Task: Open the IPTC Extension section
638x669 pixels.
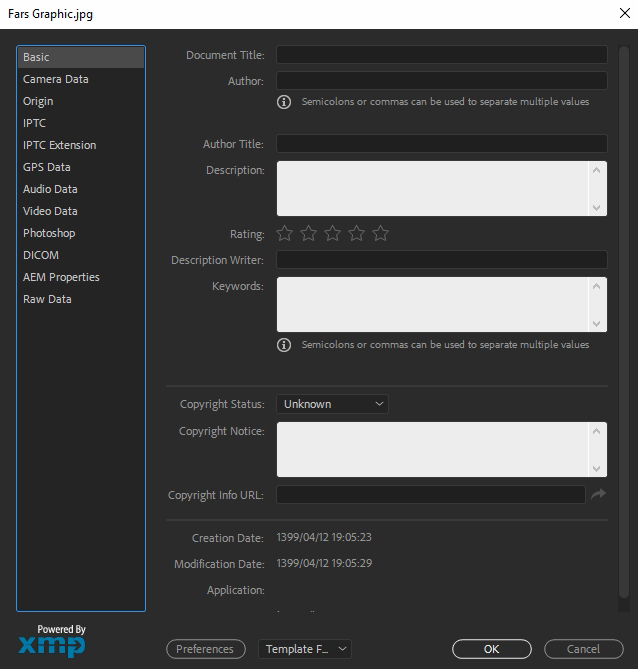Action: pyautogui.click(x=60, y=145)
